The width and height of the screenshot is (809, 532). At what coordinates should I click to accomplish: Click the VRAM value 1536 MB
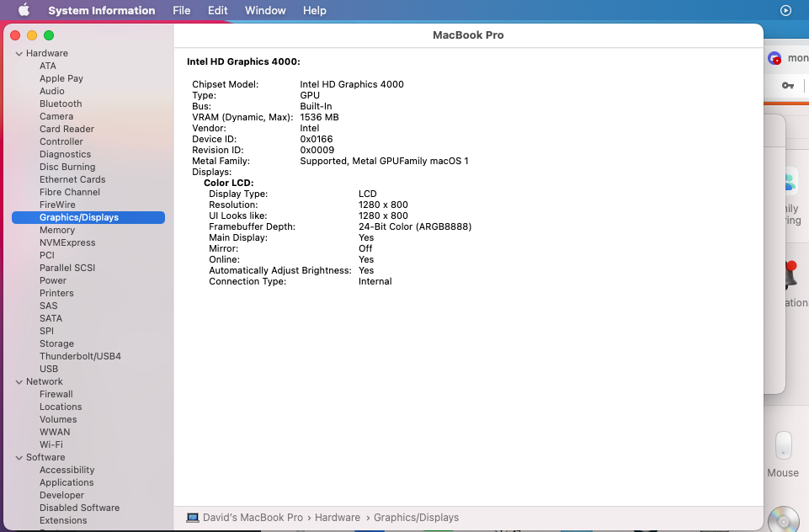point(319,118)
